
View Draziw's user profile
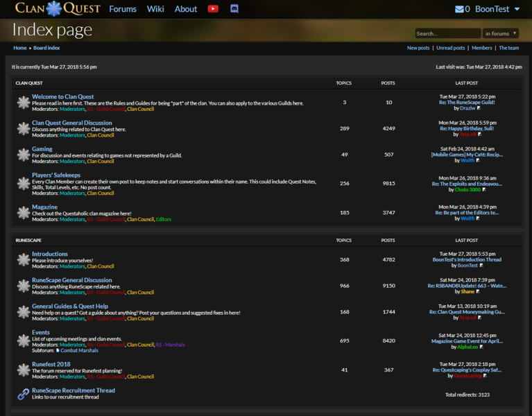click(468, 108)
